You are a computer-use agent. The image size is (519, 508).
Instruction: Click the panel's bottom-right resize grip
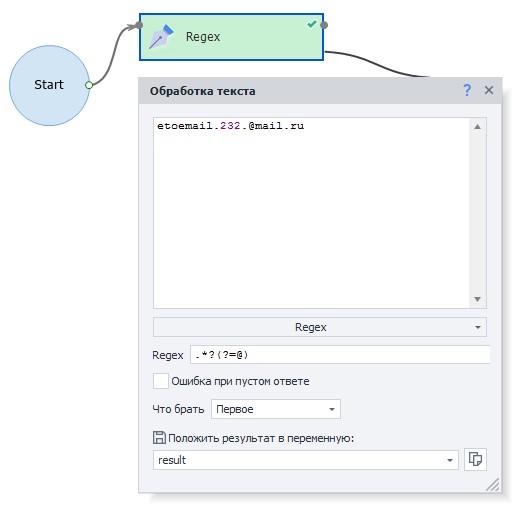point(493,485)
